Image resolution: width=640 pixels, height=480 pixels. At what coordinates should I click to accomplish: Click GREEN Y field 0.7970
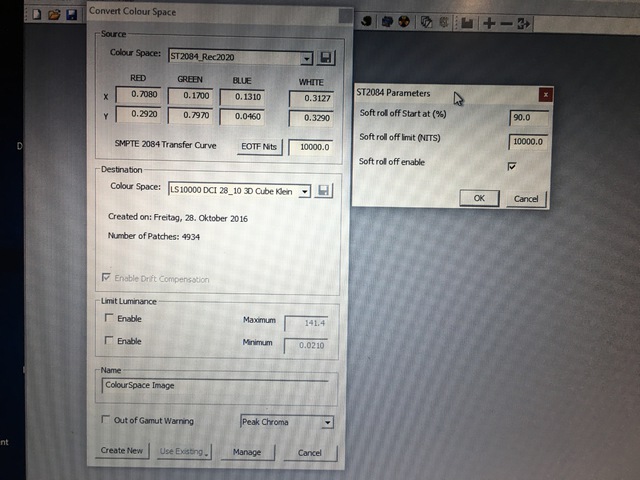click(x=190, y=115)
